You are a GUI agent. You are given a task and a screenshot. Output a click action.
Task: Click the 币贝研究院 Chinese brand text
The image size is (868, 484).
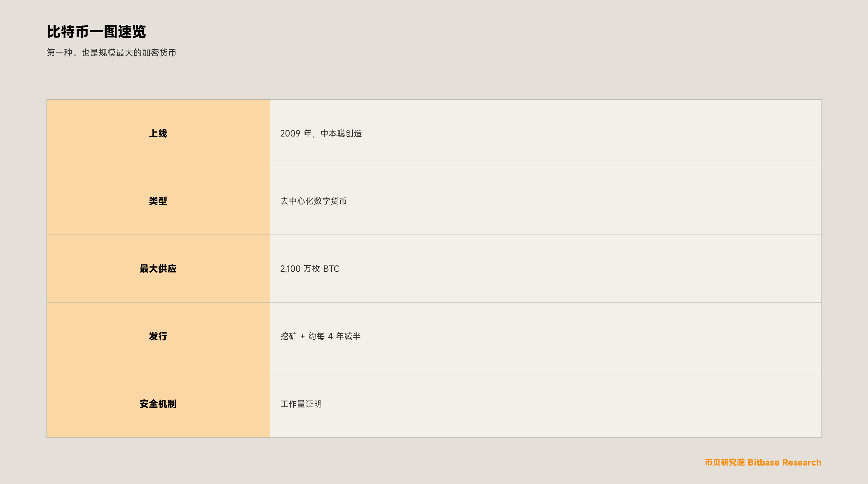point(724,462)
